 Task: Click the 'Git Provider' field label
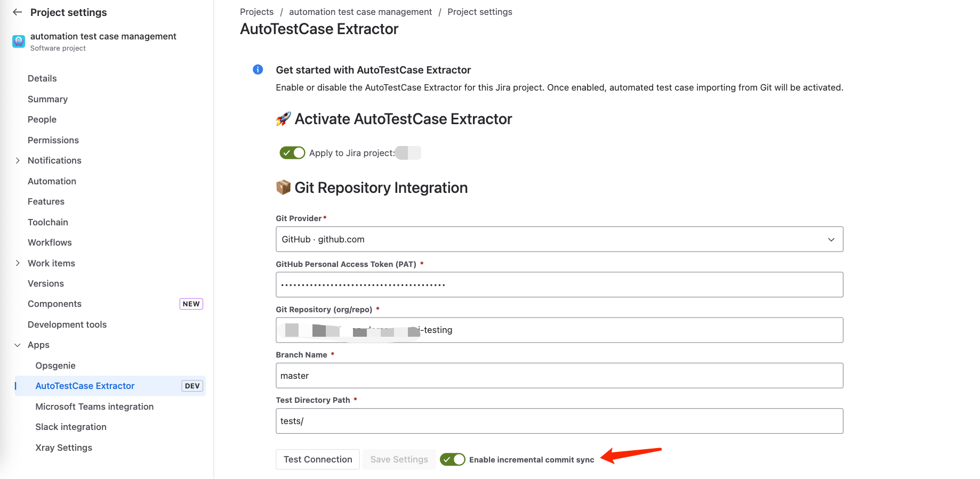[x=299, y=218]
